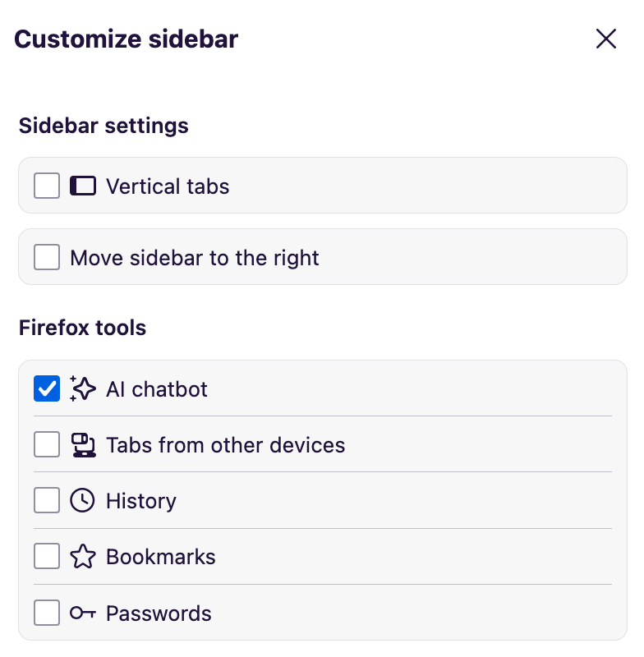Viewport: 644px width, 657px height.
Task: Click the "Move sidebar to the right" label
Action: (195, 258)
